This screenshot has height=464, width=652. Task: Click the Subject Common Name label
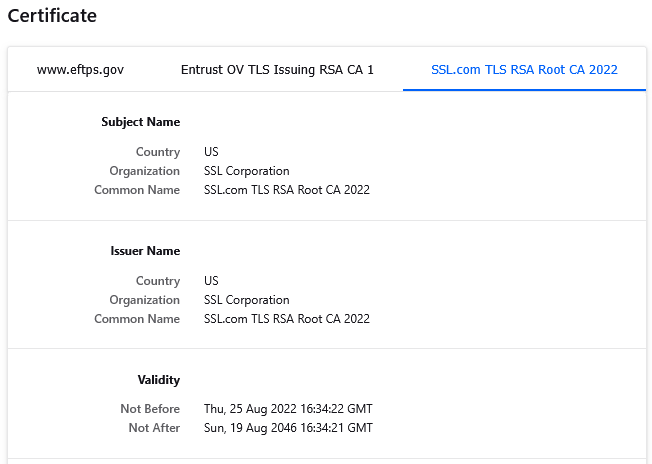[137, 190]
